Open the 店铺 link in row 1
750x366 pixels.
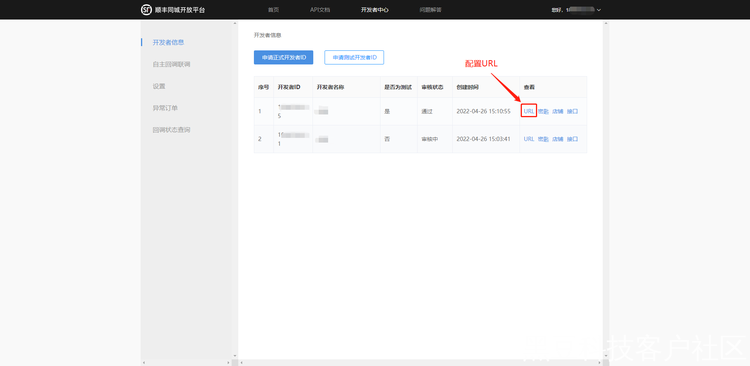558,111
